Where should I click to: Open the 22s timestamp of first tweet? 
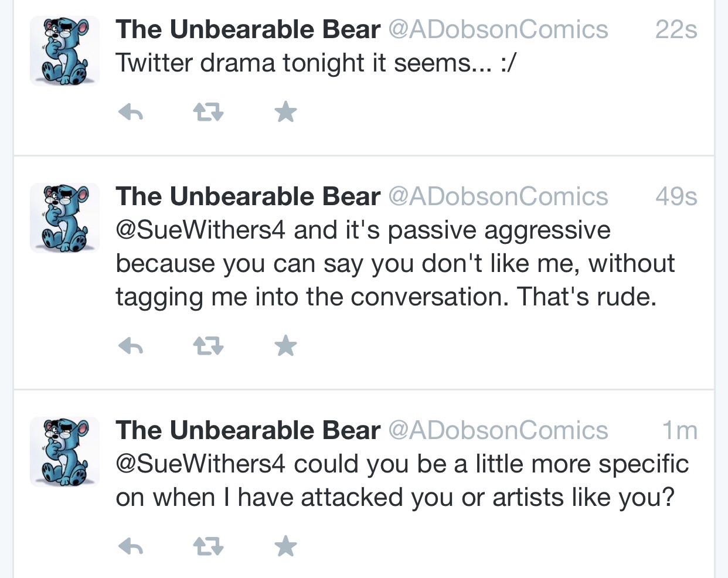[x=676, y=29]
